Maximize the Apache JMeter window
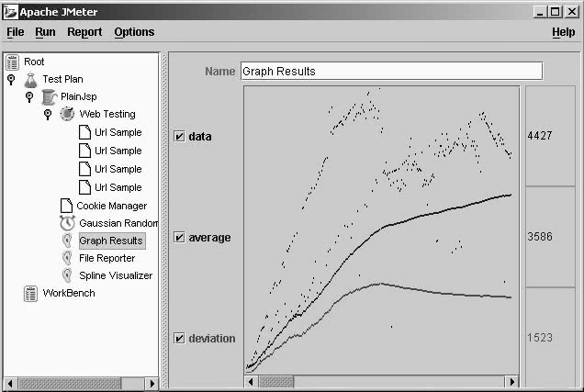The width and height of the screenshot is (584, 392). point(556,12)
